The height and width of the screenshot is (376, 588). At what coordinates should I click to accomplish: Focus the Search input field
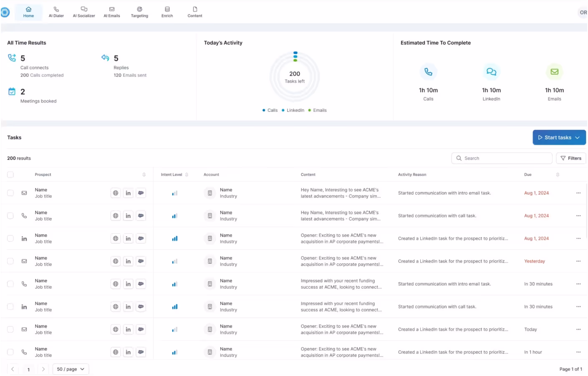tap(502, 158)
